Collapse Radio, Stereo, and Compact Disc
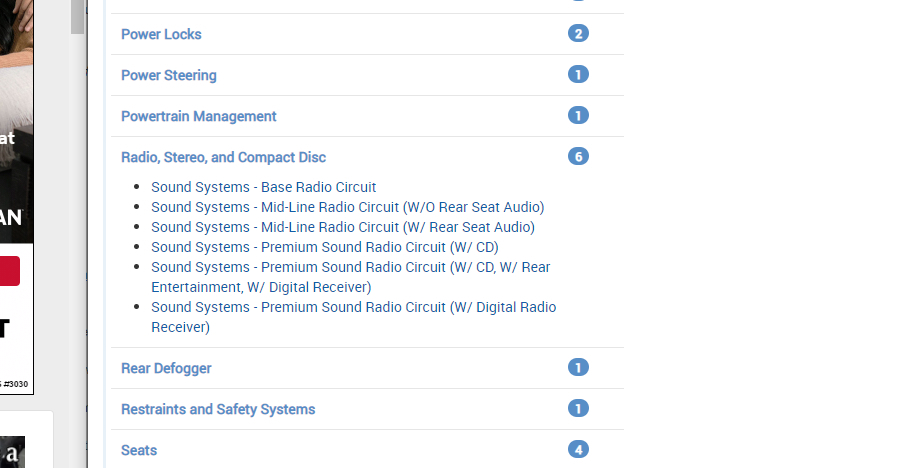Screen dimensions: 907x468 tap(223, 157)
